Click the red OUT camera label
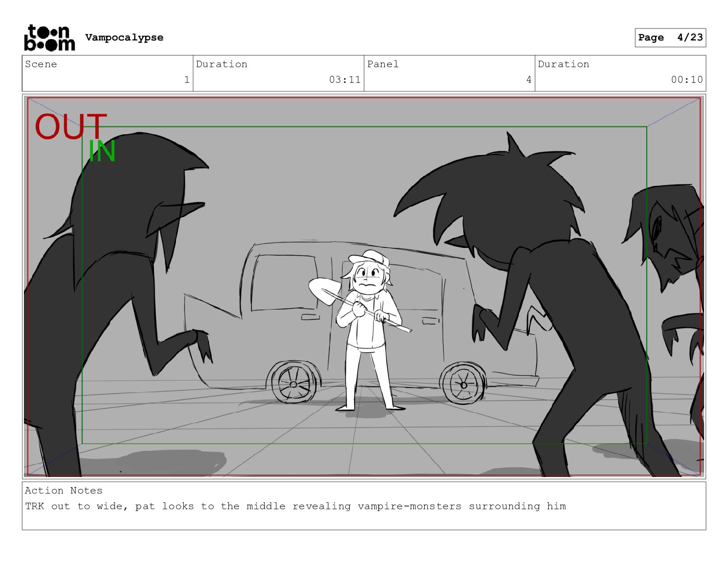Viewport: 728px width, 563px height. click(71, 126)
